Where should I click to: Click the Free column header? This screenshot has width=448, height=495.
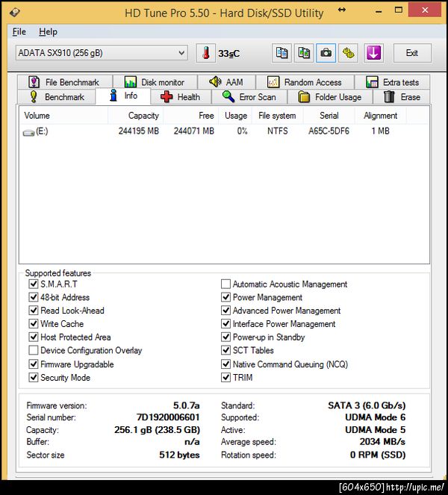[190, 116]
